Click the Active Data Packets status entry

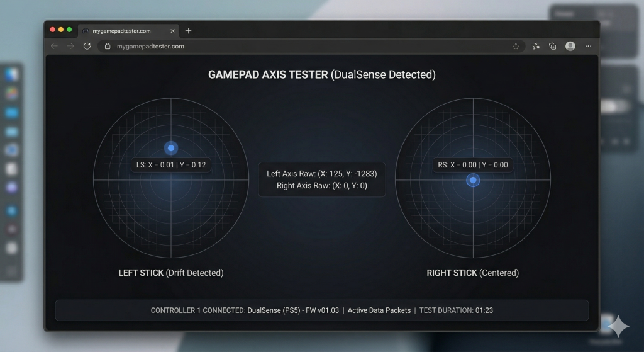[379, 310]
